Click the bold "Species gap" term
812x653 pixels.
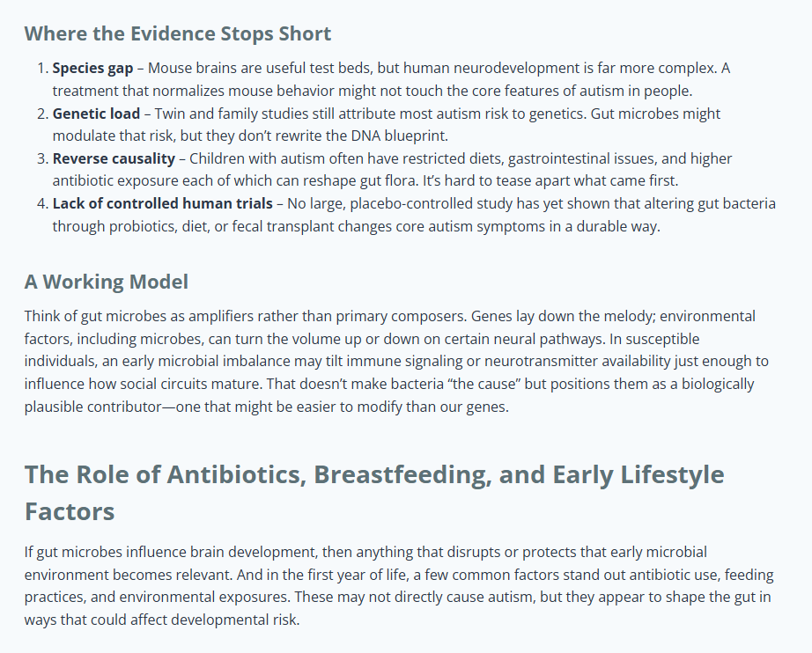click(92, 69)
